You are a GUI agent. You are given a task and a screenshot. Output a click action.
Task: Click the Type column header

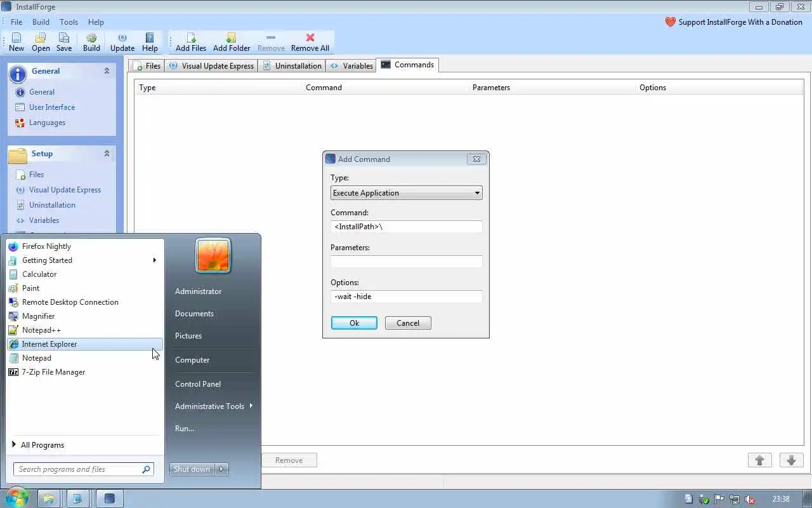[219, 88]
